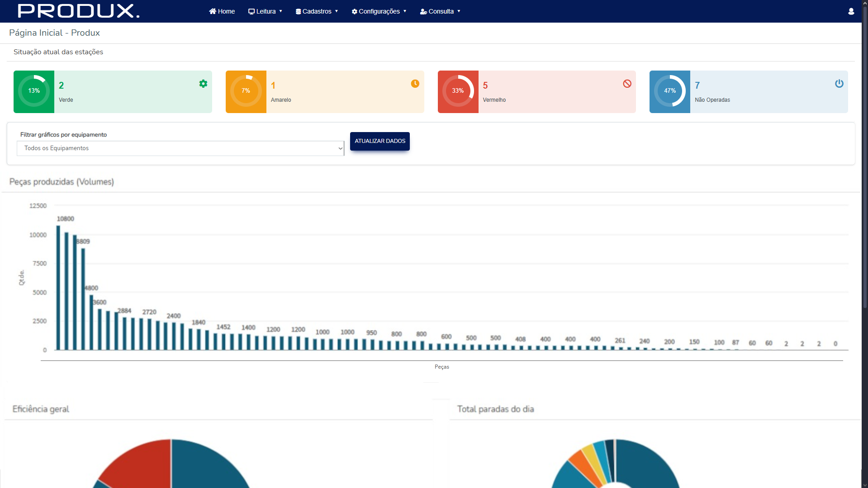Click the clock icon on Amarelo card

point(415,84)
